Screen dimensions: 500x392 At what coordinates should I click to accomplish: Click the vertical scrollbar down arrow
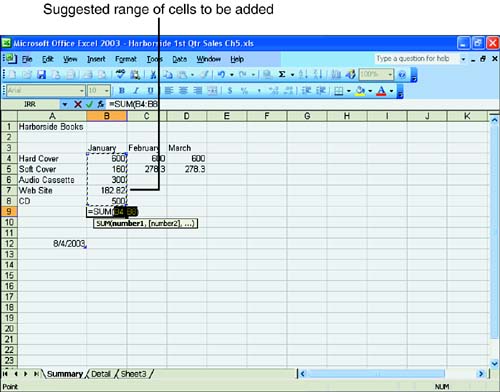pos(495,363)
